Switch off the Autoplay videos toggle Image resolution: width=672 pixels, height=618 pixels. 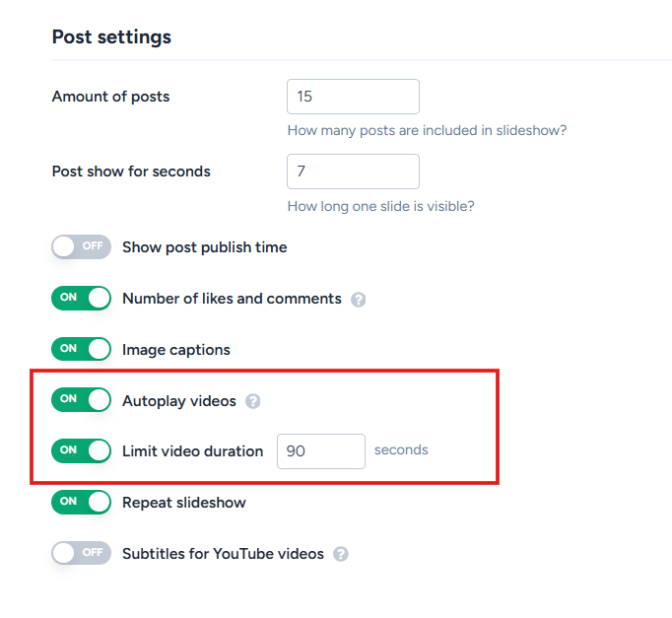[x=82, y=399]
